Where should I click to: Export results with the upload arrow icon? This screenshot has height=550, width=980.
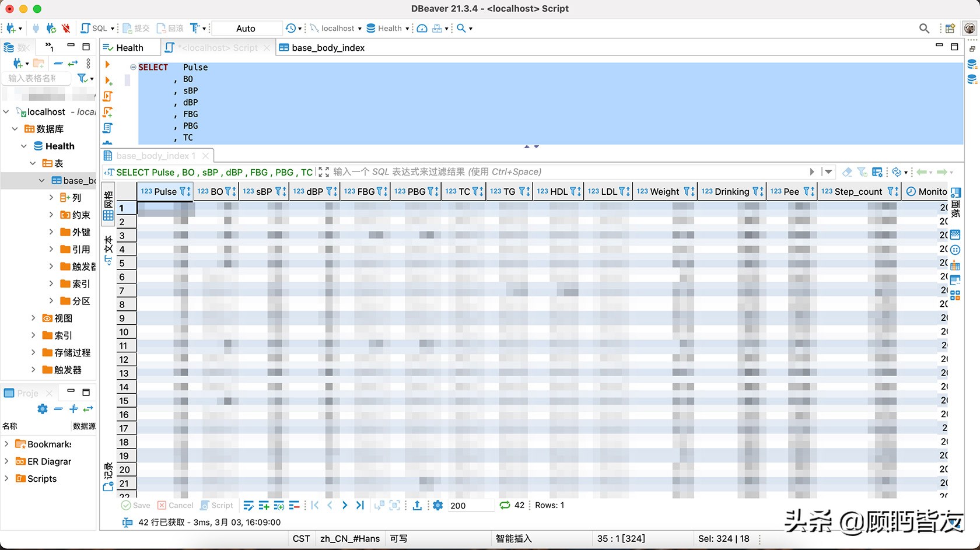tap(417, 506)
